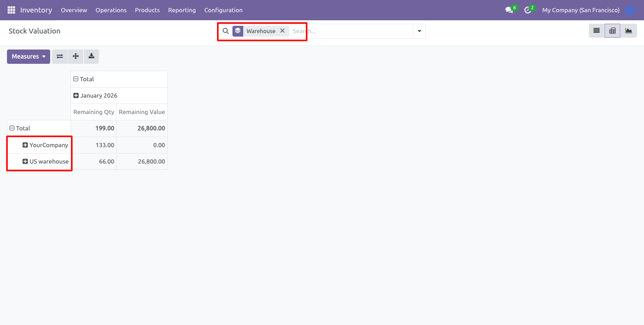
Task: Click the user avatar icon
Action: 631,10
